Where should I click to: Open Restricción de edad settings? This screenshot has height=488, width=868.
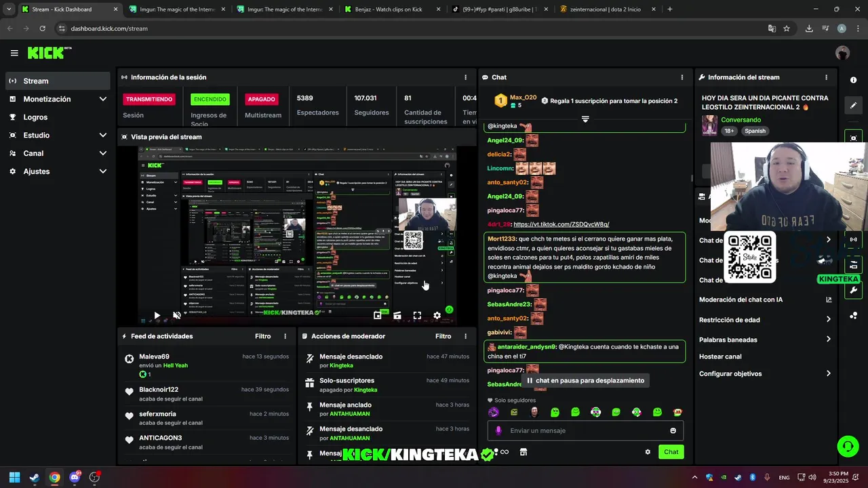point(765,320)
